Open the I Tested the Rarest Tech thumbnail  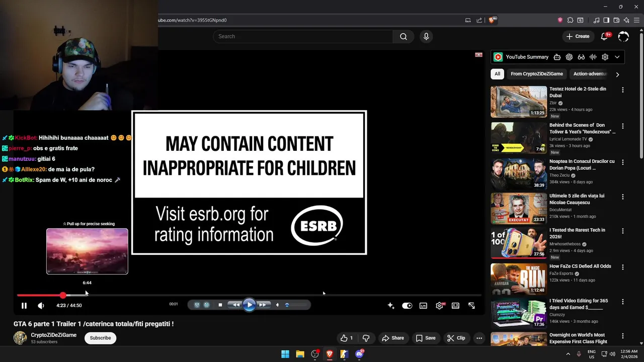518,243
